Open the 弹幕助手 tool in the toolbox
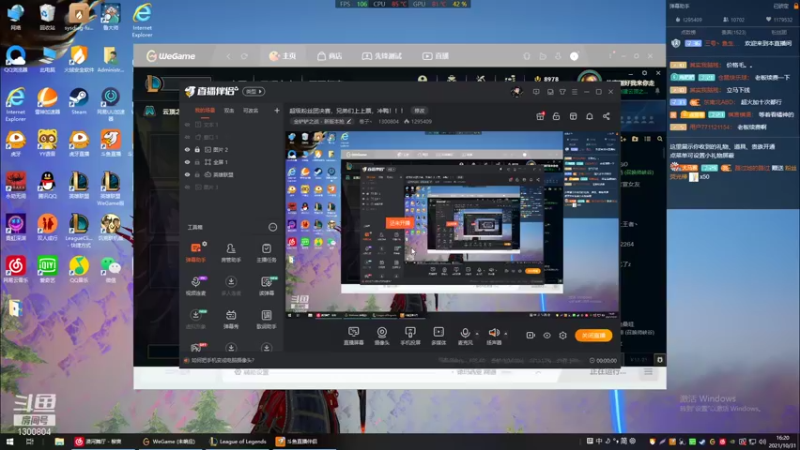Image resolution: width=800 pixels, height=450 pixels. (x=196, y=252)
